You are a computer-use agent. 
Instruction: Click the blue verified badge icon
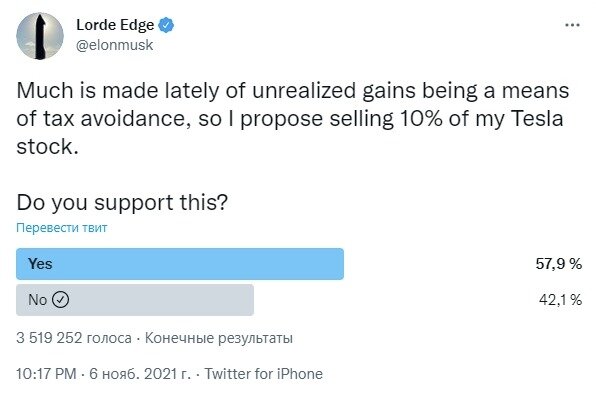[x=166, y=25]
